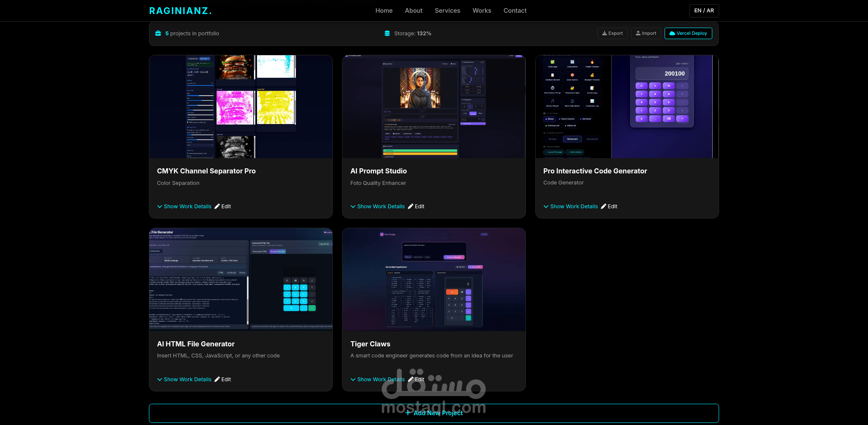Go to the Services nav item

click(x=447, y=11)
